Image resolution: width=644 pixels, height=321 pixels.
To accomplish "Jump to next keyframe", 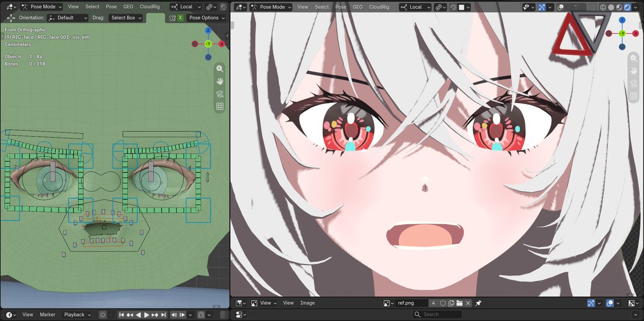I will point(156,315).
